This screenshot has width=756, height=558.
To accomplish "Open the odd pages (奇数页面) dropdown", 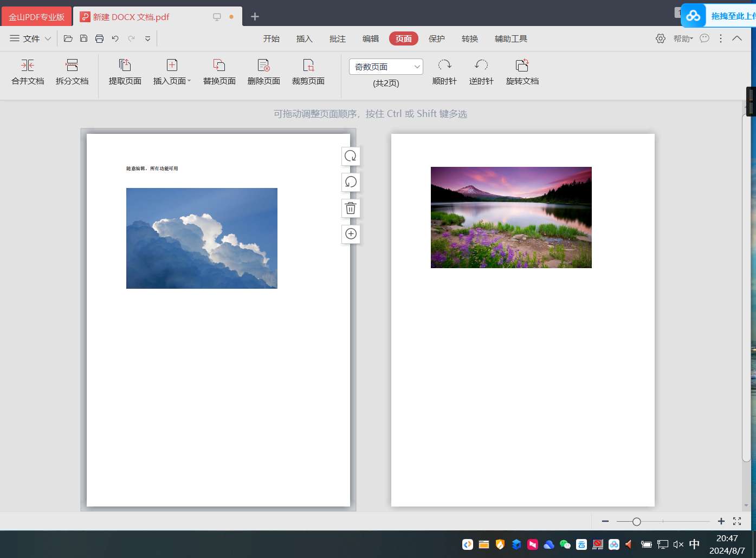I will point(385,67).
